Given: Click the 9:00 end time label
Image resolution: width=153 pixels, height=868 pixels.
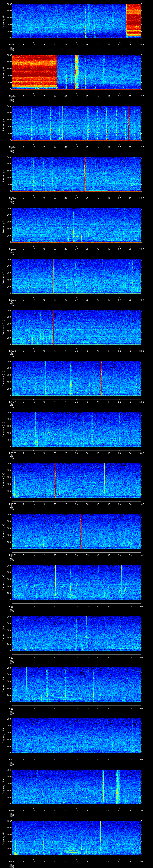Looking at the screenshot, I should click(x=141, y=402).
